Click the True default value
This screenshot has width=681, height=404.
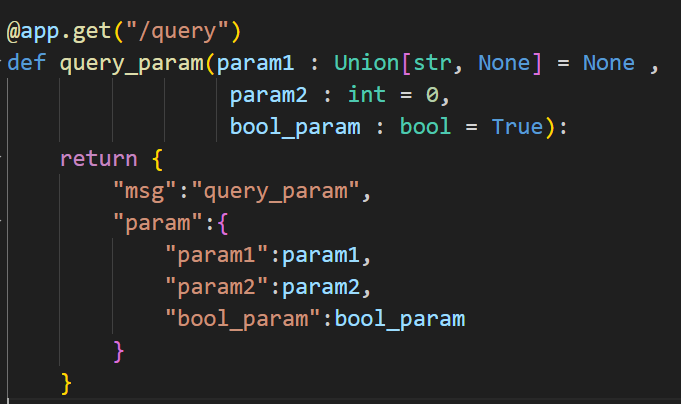(517, 126)
